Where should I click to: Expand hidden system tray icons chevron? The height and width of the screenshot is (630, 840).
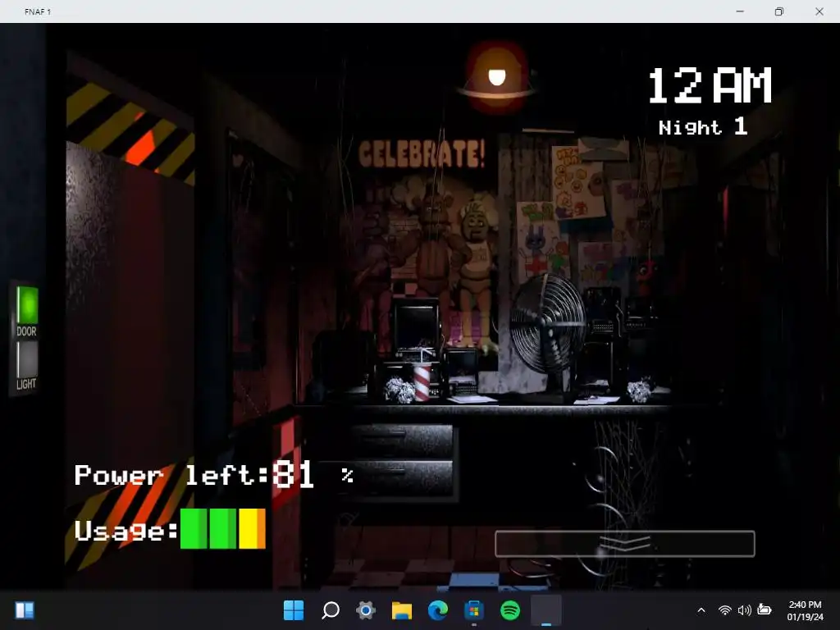click(x=701, y=610)
